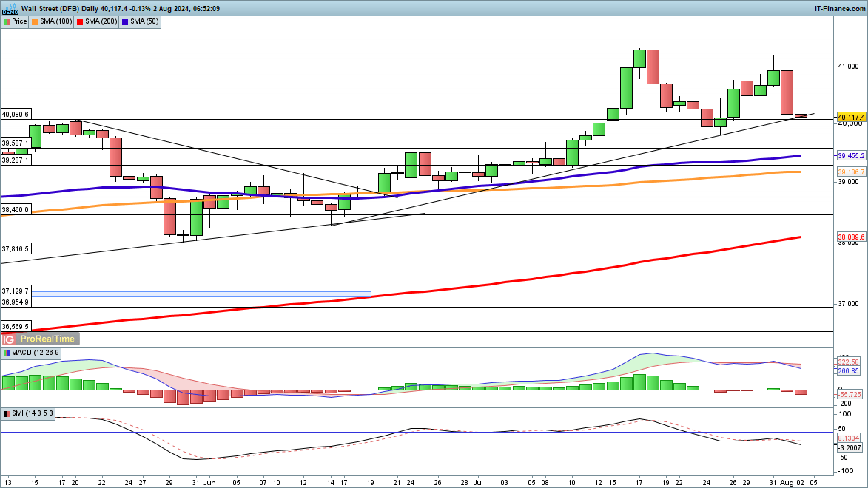Click the 40,080.6 horizontal level label
Screen dimensions: 868x488
[x=16, y=115]
